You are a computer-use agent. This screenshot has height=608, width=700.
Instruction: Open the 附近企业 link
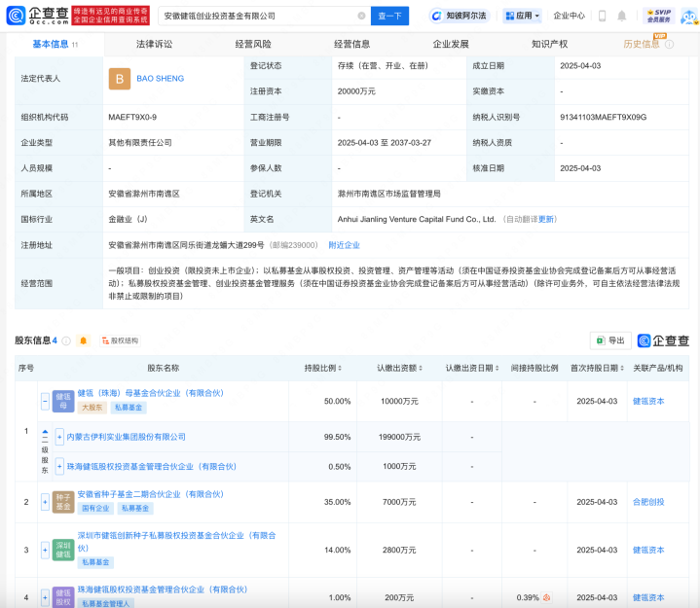[344, 245]
